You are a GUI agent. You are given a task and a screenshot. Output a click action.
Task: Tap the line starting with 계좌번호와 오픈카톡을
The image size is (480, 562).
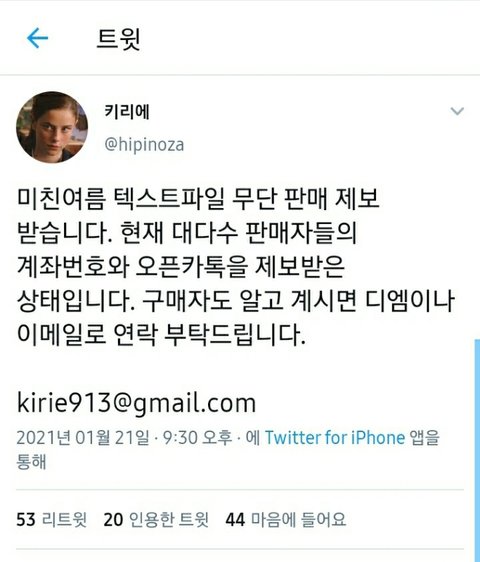[x=181, y=267]
